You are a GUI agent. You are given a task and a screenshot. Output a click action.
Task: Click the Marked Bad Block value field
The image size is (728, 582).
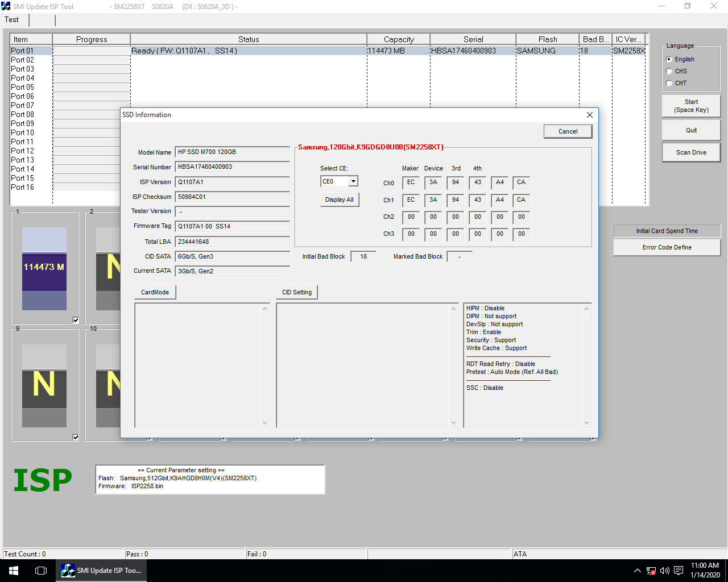click(x=460, y=257)
